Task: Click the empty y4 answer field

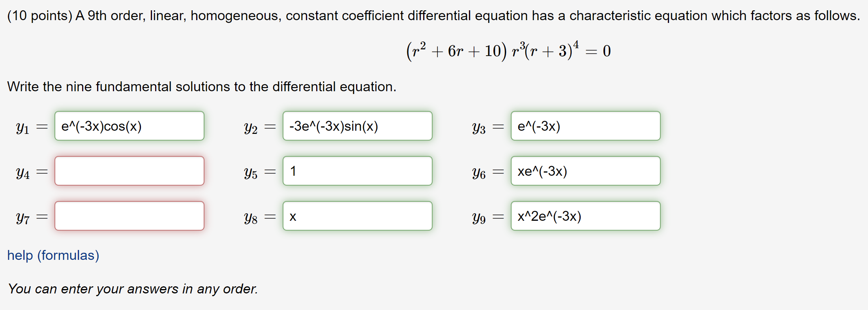Action: pos(129,171)
